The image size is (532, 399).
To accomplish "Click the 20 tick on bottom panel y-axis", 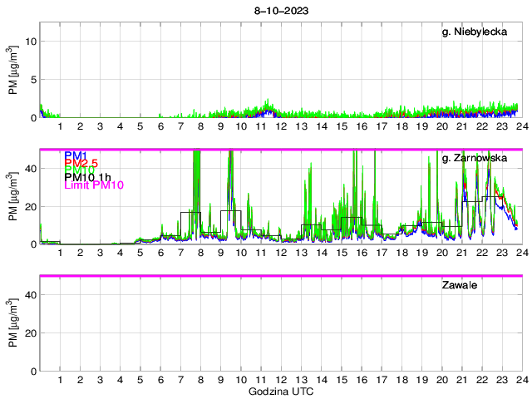I will [28, 332].
